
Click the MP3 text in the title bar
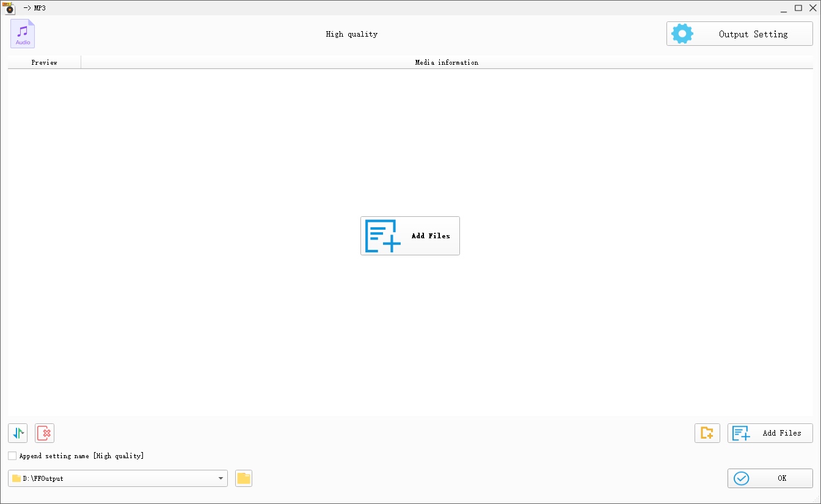coord(41,8)
